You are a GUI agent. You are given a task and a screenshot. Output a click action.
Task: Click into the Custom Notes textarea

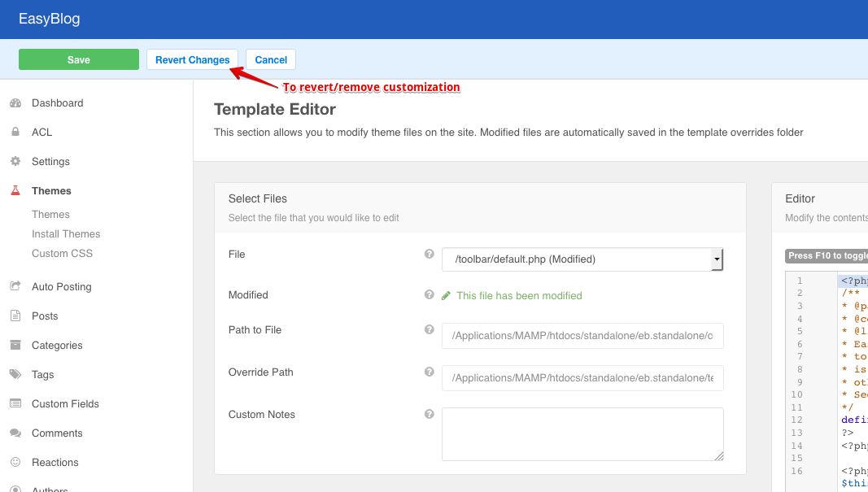point(582,434)
